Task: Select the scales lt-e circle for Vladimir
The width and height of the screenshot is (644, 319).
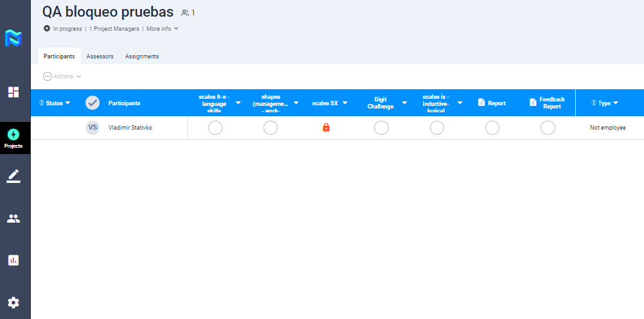Action: [215, 128]
